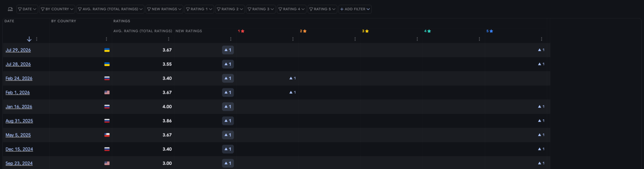Open the New Ratings filter dropdown
Viewport: 644px width, 169px height.
coord(164,9)
